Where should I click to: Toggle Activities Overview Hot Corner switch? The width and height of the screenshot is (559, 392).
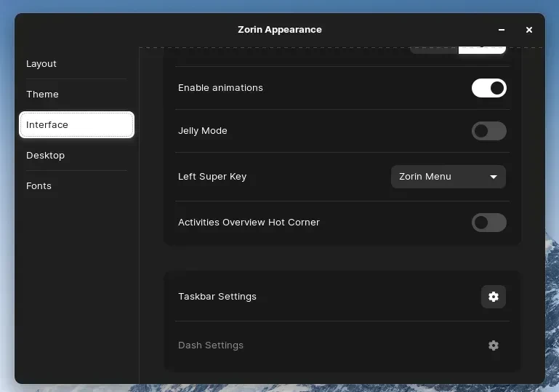coord(489,223)
